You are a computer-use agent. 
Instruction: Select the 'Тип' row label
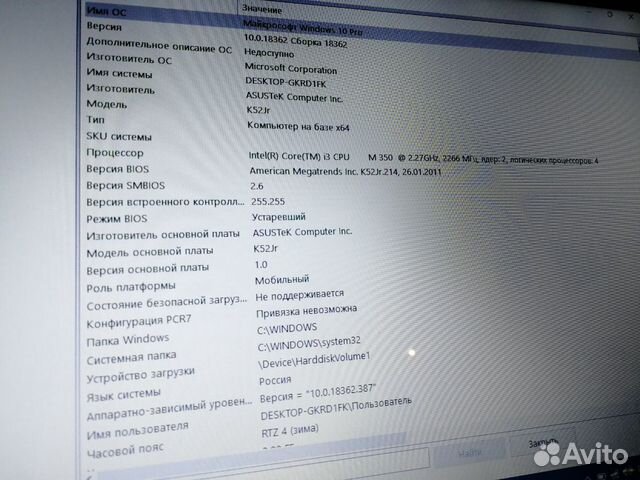pos(96,120)
